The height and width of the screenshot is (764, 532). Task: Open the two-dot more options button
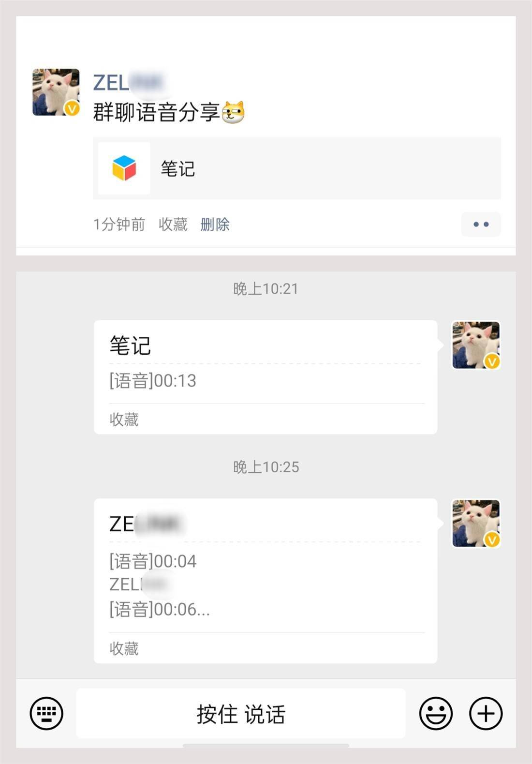click(481, 224)
